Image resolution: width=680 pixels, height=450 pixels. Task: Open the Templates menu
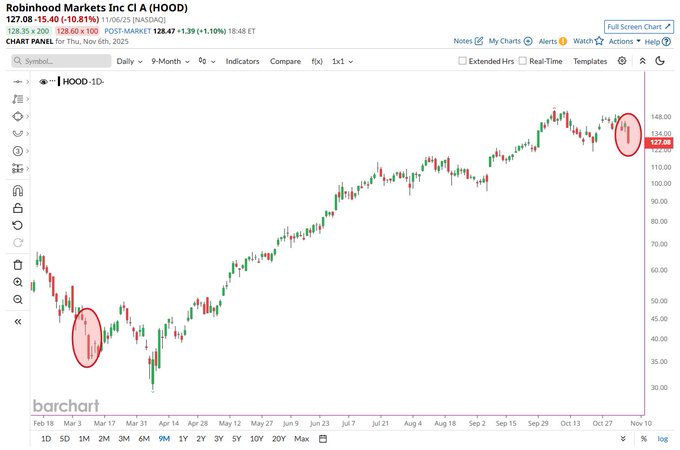590,61
